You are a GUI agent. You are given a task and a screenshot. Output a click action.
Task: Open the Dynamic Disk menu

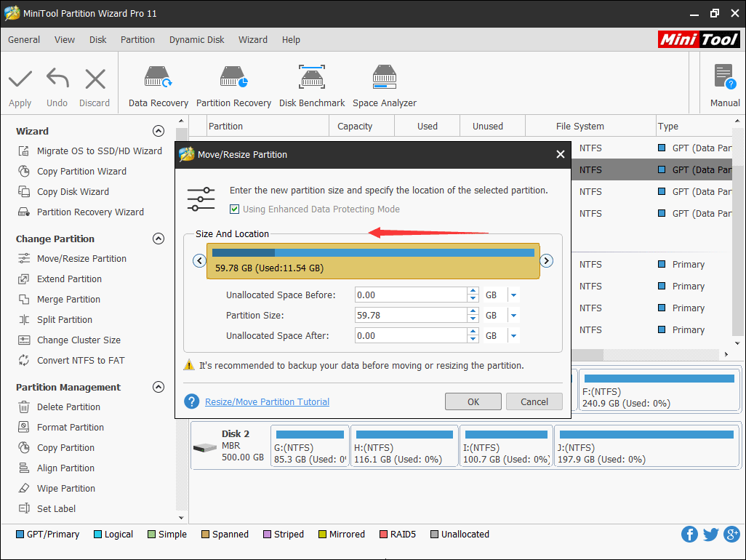pos(196,40)
